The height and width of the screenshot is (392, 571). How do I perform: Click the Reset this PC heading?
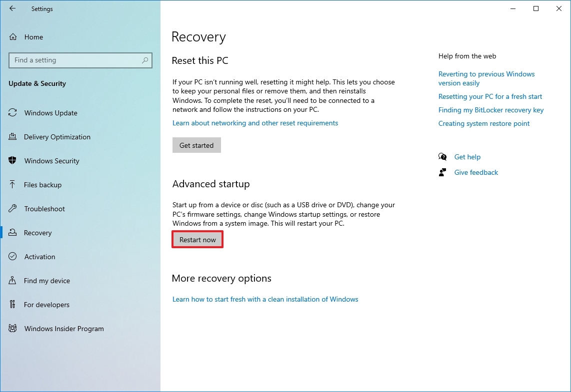(x=200, y=60)
